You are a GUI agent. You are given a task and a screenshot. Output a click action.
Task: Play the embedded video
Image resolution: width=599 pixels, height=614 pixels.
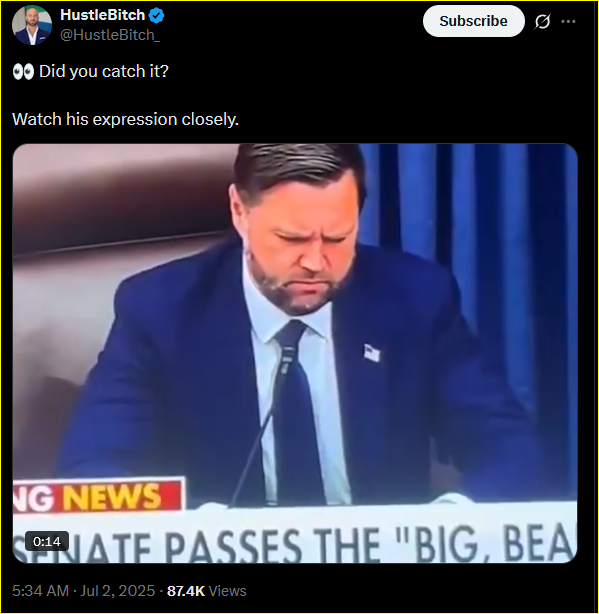click(x=295, y=353)
